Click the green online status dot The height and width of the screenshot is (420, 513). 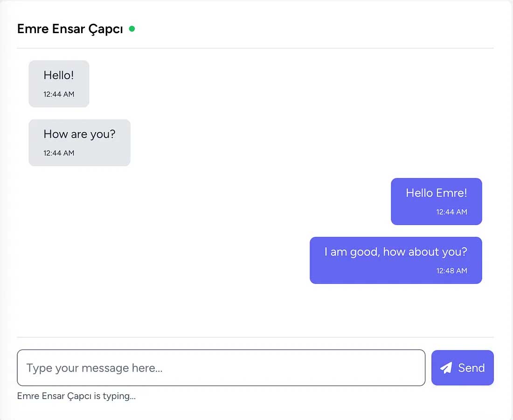tap(132, 29)
